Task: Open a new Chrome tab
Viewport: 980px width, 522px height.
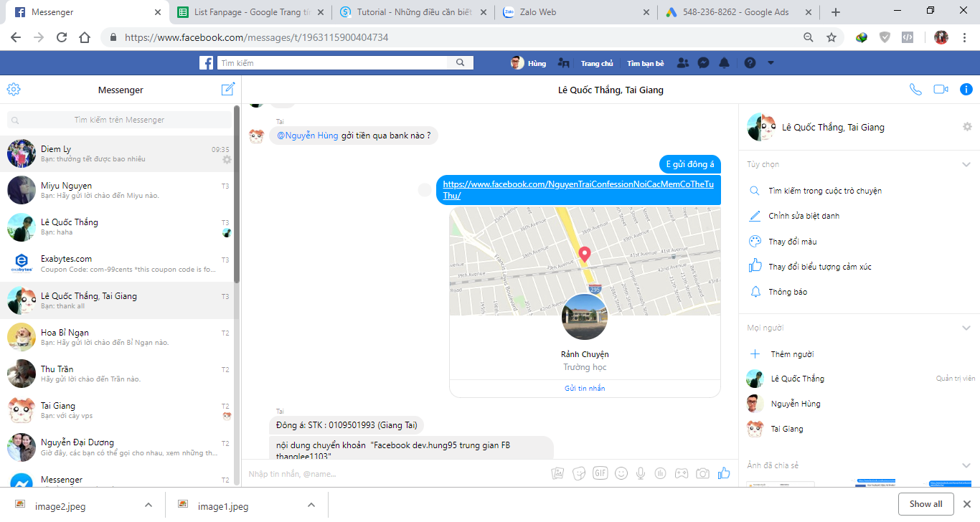Action: 836,12
